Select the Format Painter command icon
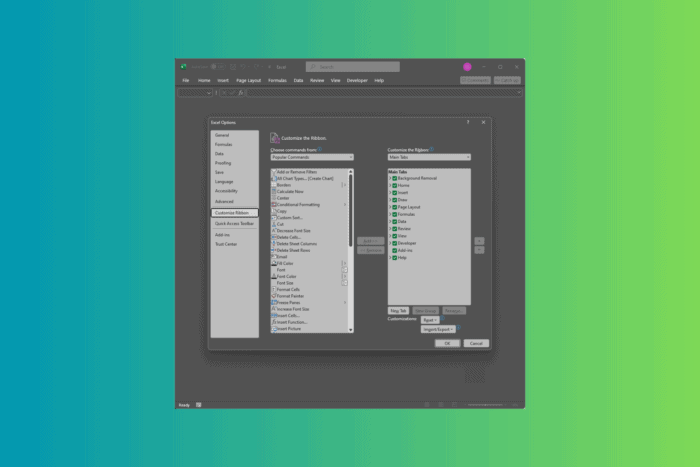 click(x=274, y=296)
